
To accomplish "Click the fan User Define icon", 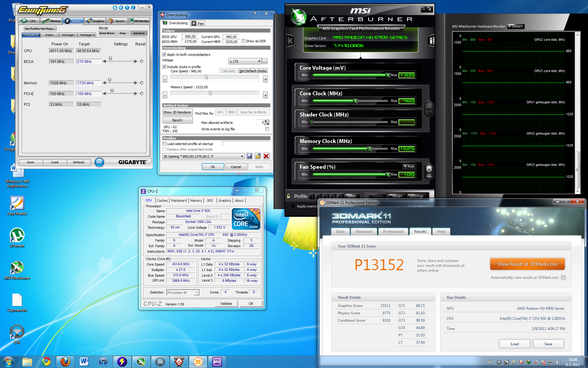I will (x=429, y=171).
